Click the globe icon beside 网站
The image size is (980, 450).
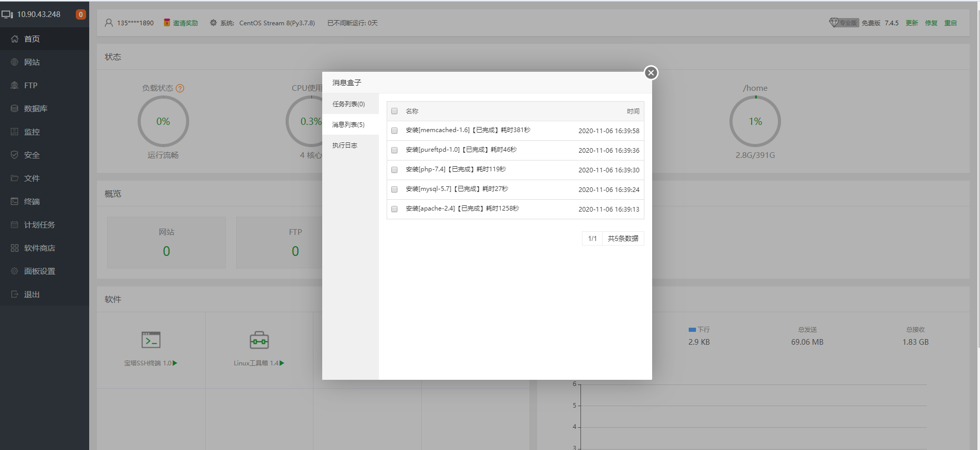[14, 62]
